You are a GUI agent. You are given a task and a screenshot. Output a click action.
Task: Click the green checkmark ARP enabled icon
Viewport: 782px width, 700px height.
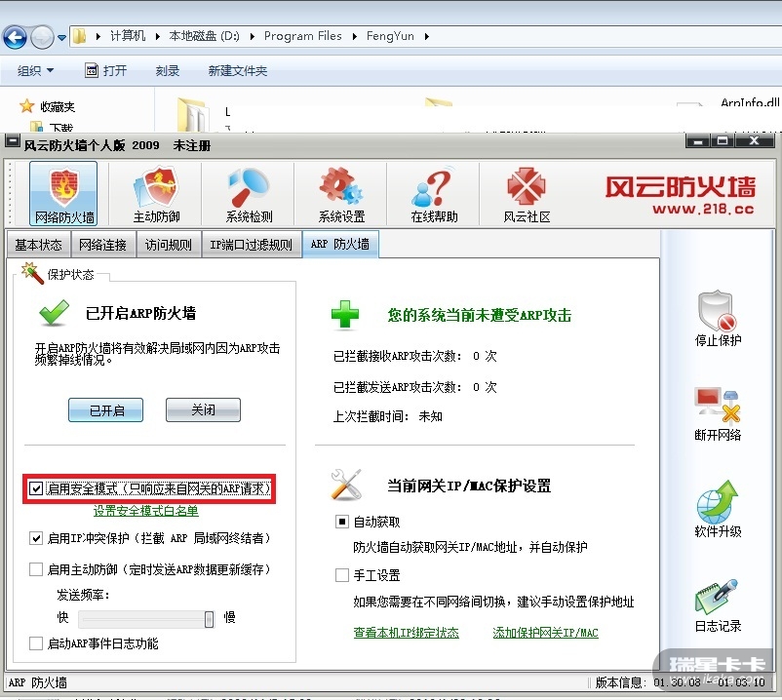(54, 313)
